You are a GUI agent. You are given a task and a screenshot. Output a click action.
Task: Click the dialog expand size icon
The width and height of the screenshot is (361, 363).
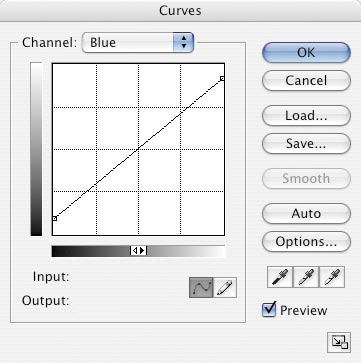pos(339,342)
